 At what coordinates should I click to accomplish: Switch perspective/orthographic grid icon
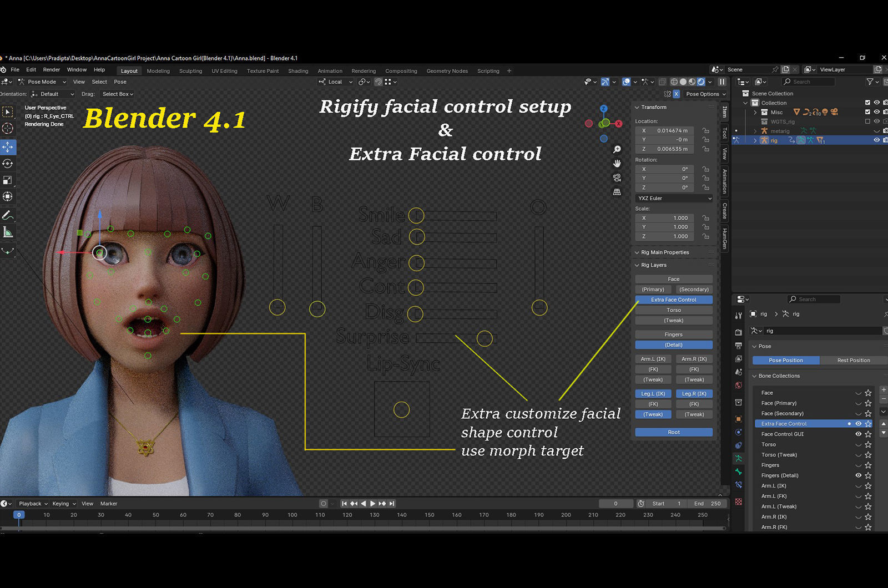pyautogui.click(x=617, y=192)
